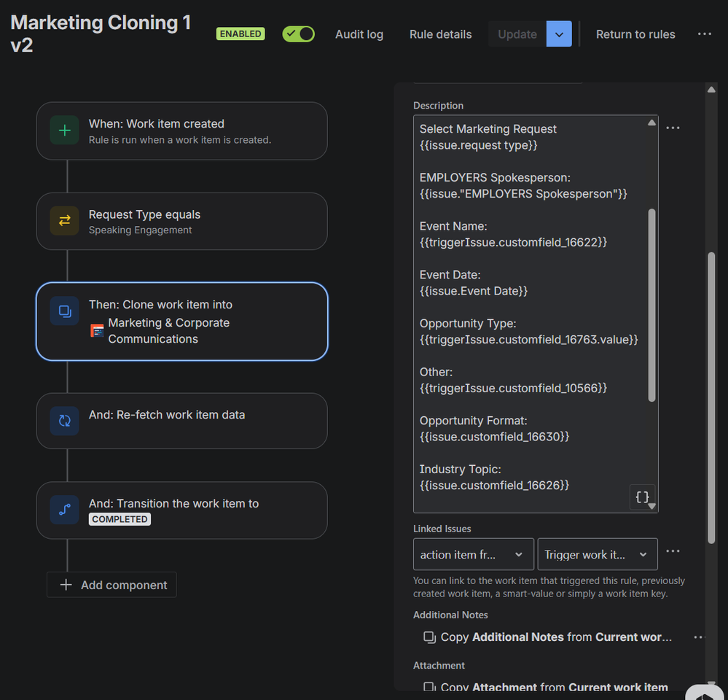The image size is (728, 700).
Task: Click the transition work item icon
Action: (x=65, y=510)
